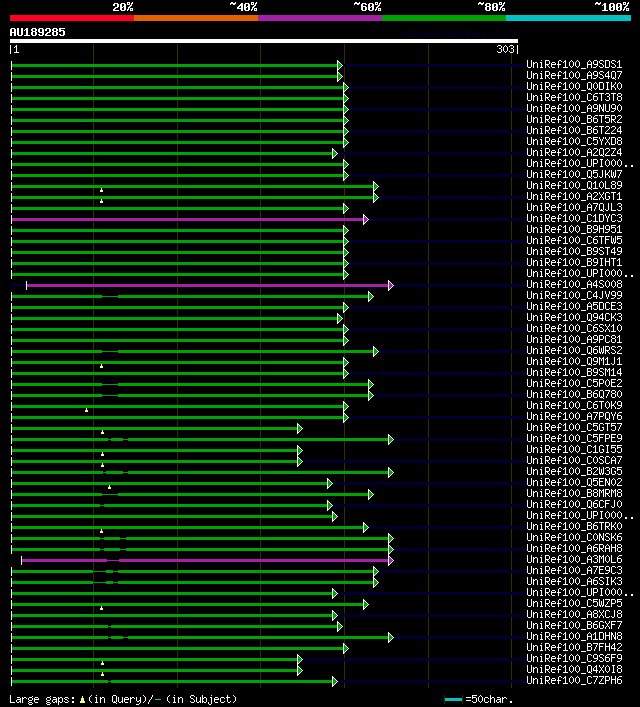Viewport: 640px width, 707px height.
Task: Click the yellow triangle in the Large gaps legend
Action: 82,700
